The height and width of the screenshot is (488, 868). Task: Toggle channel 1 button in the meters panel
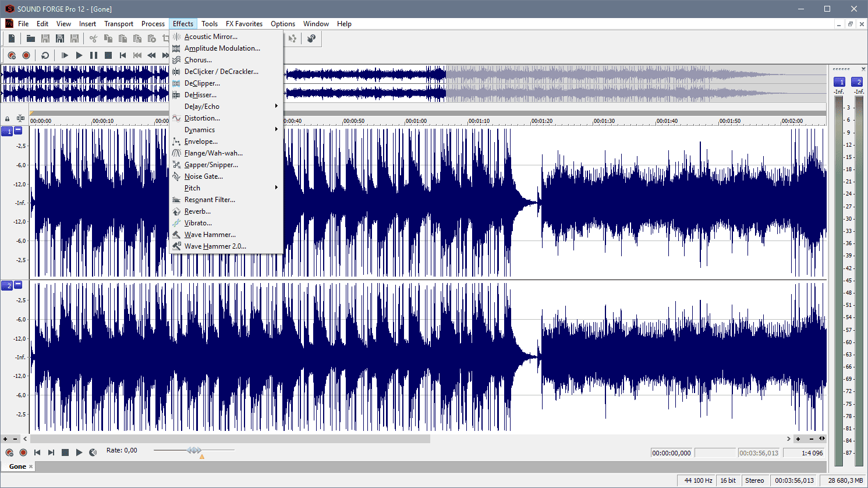839,82
